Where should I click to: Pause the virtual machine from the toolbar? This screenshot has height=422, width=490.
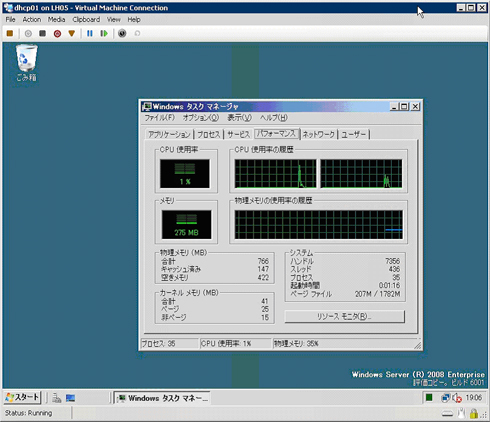pos(90,33)
